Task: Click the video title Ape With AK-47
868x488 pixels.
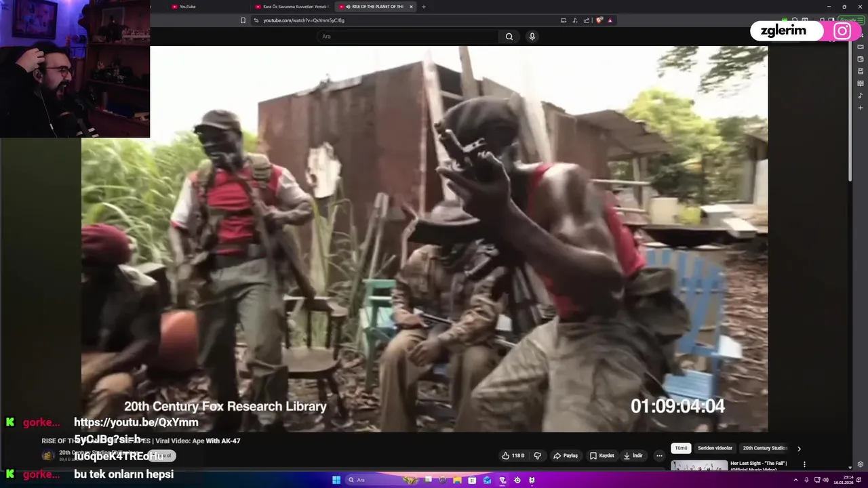Action: pos(141,441)
